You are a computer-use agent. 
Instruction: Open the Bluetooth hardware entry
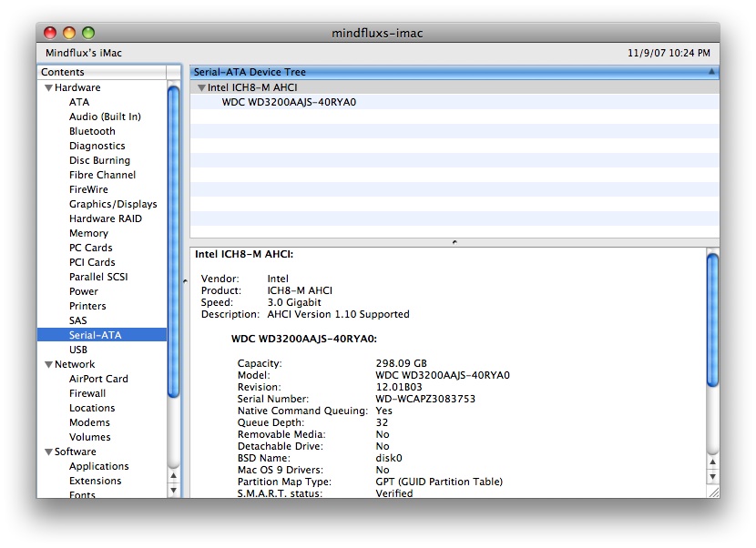pyautogui.click(x=92, y=131)
